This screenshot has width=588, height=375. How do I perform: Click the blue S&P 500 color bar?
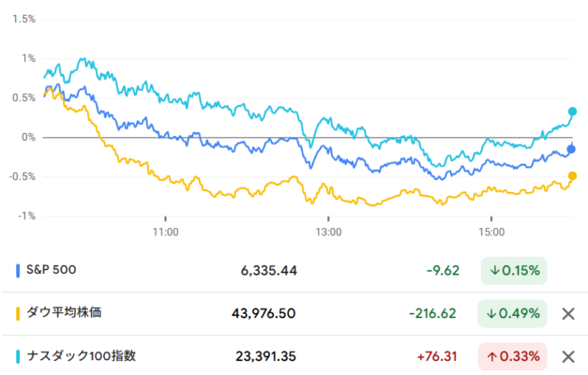[18, 270]
